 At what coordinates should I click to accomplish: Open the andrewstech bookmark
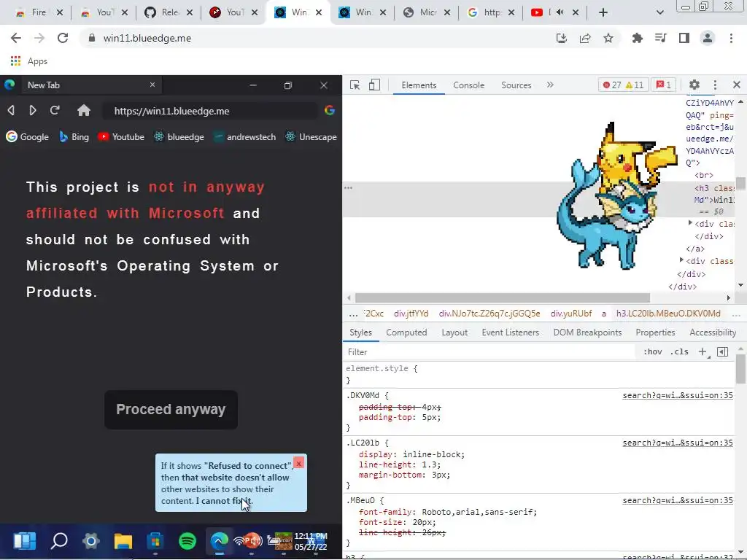coord(245,136)
